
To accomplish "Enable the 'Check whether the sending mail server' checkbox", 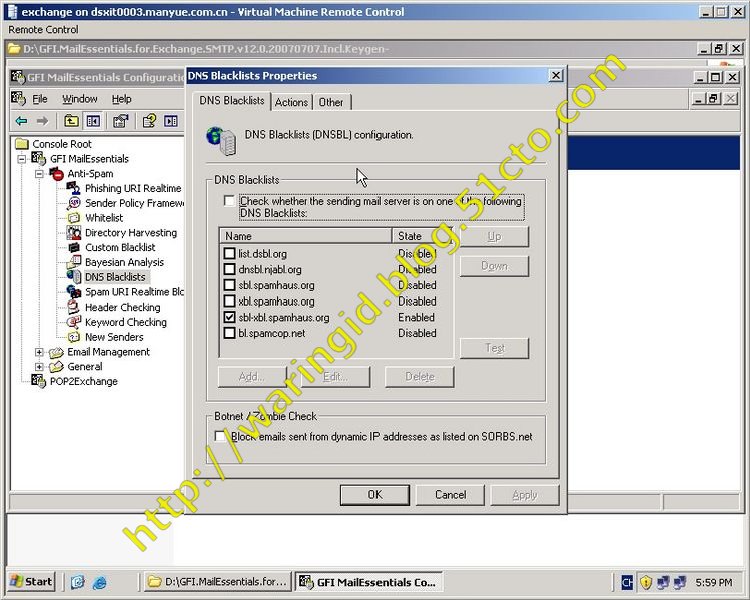I will (230, 202).
